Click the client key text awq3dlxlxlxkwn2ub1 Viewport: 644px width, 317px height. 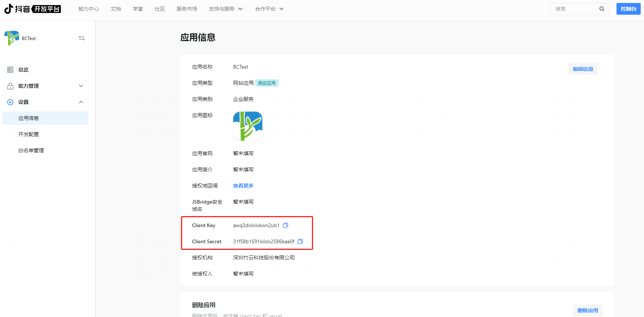(256, 225)
